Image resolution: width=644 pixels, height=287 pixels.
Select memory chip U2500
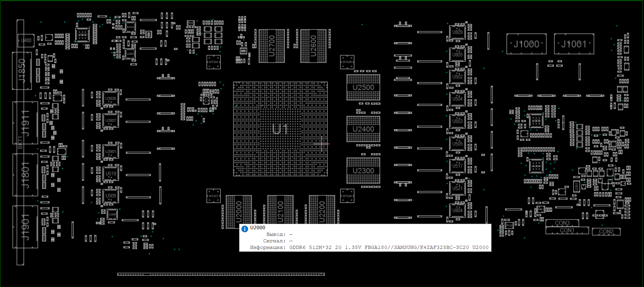363,87
